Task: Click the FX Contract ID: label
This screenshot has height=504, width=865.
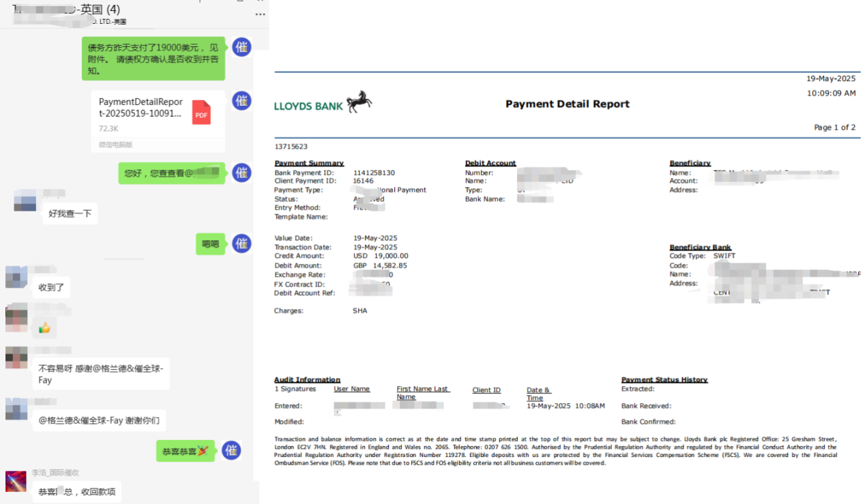Action: (299, 284)
